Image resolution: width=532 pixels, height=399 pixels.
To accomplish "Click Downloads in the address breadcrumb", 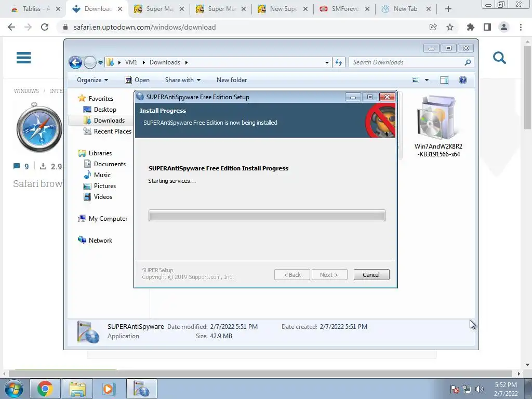I will (165, 62).
